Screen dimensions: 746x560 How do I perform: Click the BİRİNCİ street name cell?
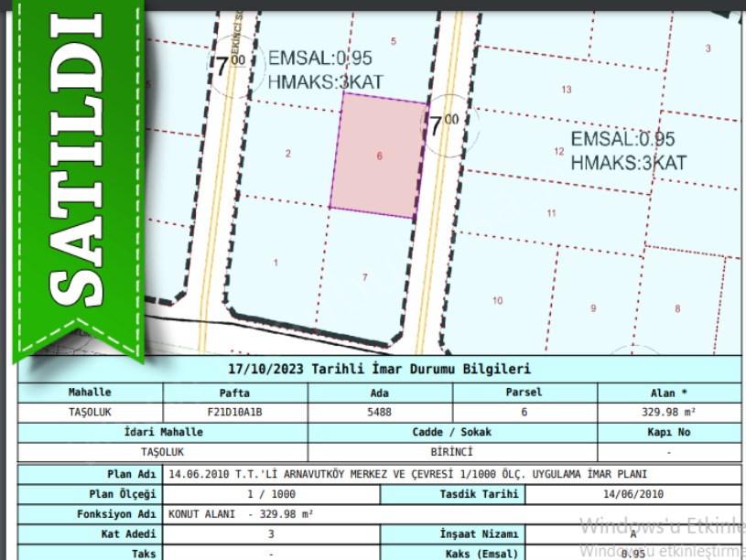click(x=450, y=452)
